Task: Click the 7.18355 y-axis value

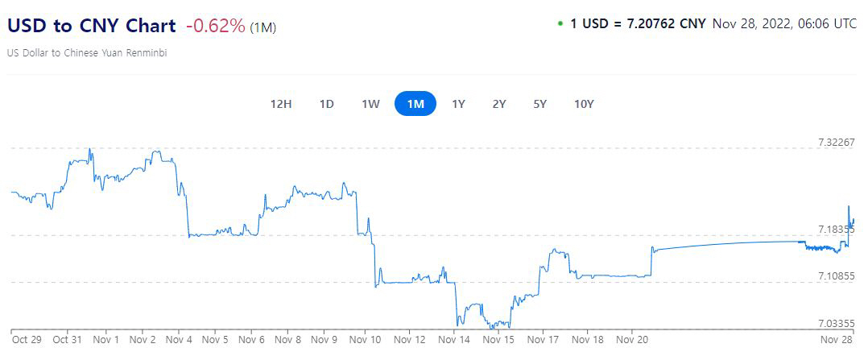Action: (835, 230)
